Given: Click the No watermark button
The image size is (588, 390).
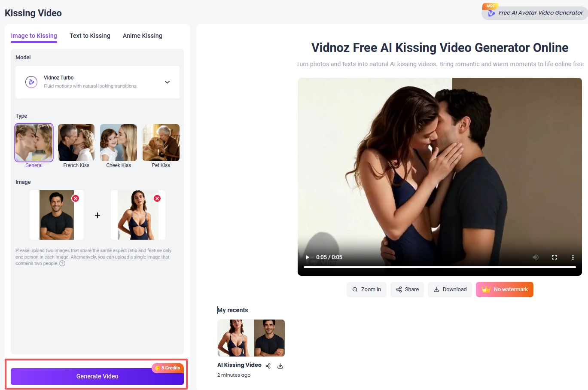Looking at the screenshot, I should (504, 289).
